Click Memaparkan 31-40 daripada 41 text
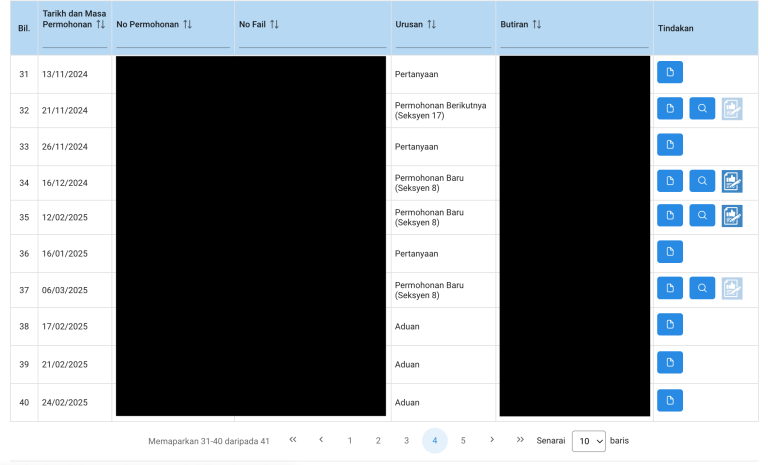The width and height of the screenshot is (768, 465). 209,441
